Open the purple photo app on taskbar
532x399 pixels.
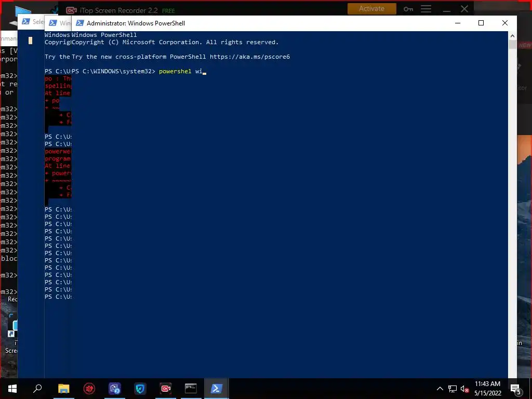115,389
